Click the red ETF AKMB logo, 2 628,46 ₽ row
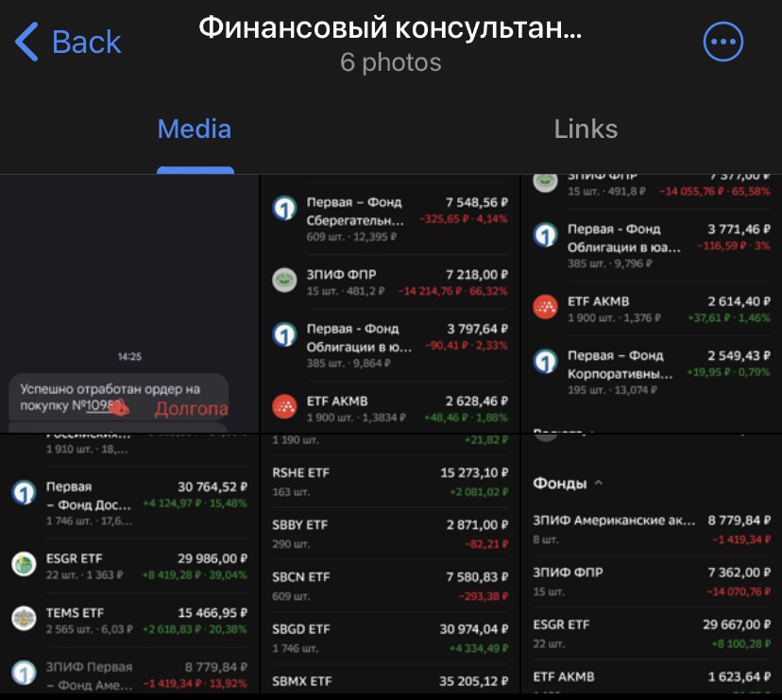The height and width of the screenshot is (700, 782). click(285, 406)
